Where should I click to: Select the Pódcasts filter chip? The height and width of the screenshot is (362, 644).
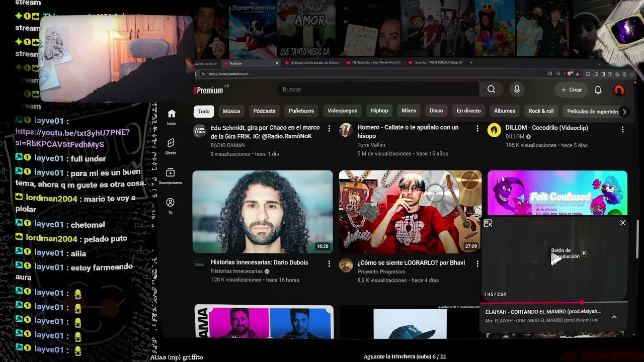tap(264, 111)
